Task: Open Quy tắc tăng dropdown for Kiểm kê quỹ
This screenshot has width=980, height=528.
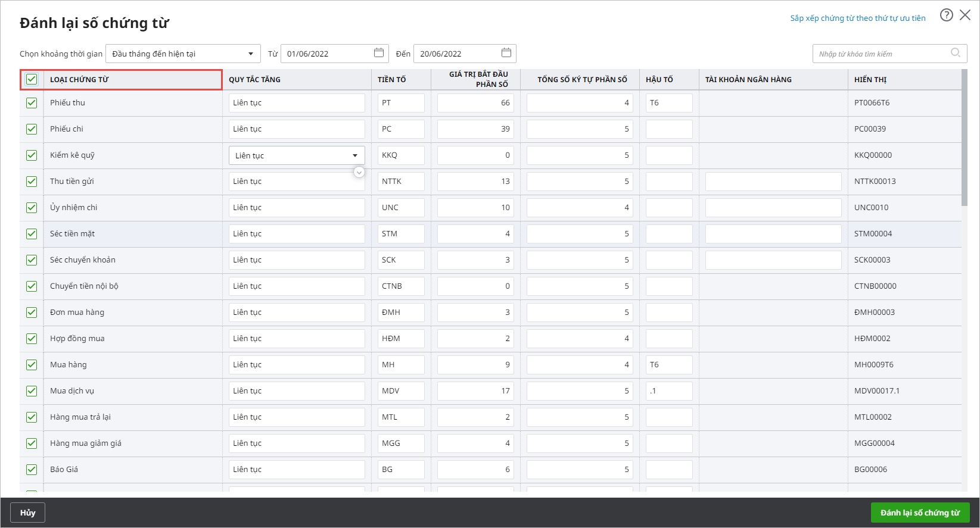Action: (296, 155)
